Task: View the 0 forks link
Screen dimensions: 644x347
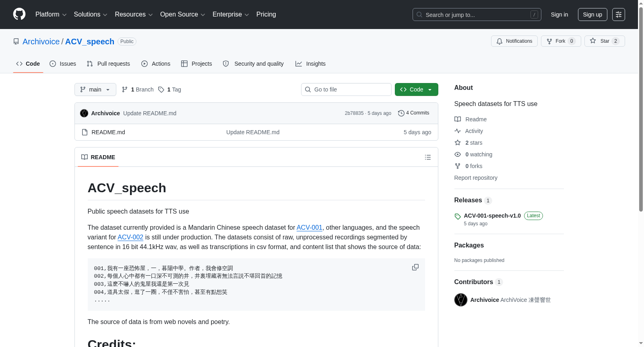Action: click(469, 166)
